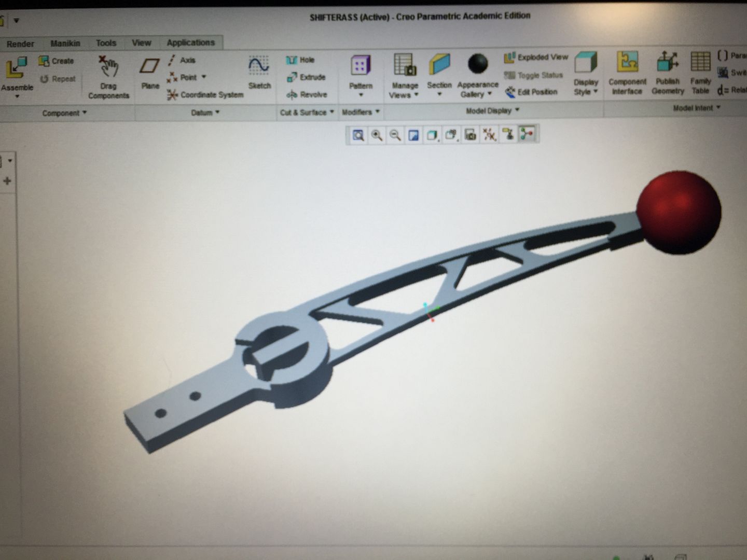Toggle datum display filters
Image resolution: width=747 pixels, height=560 pixels.
pyautogui.click(x=489, y=135)
